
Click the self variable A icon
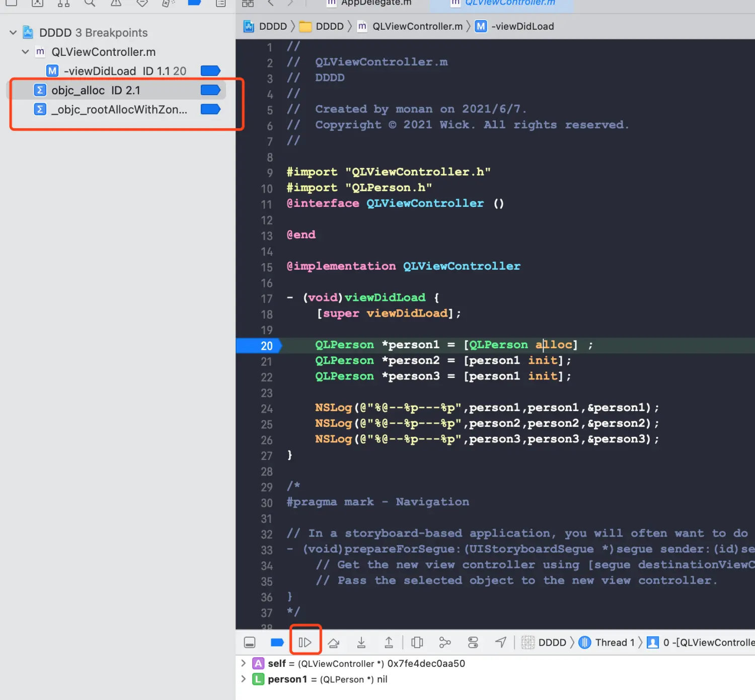pos(258,663)
